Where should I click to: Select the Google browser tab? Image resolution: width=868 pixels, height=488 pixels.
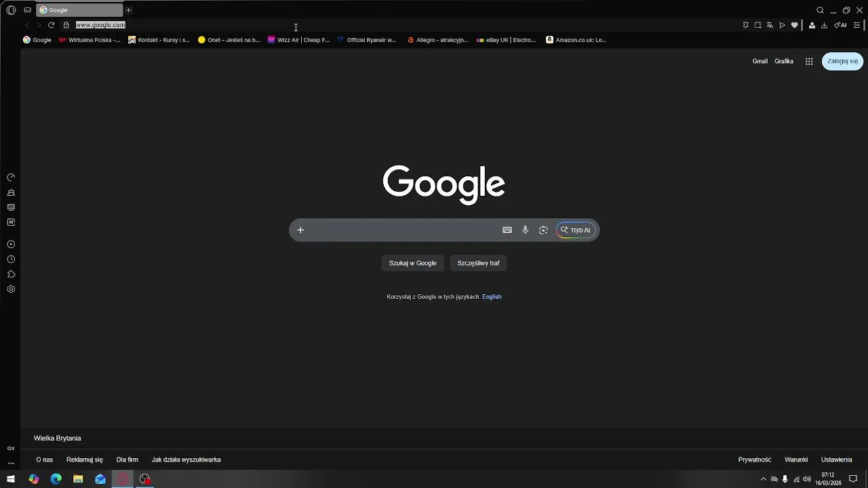pyautogui.click(x=79, y=10)
